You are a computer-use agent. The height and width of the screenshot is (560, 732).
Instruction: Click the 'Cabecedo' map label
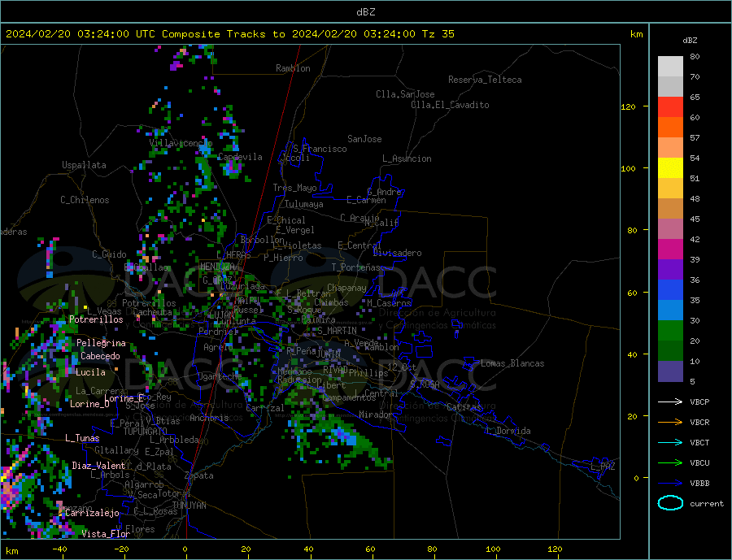click(x=100, y=356)
